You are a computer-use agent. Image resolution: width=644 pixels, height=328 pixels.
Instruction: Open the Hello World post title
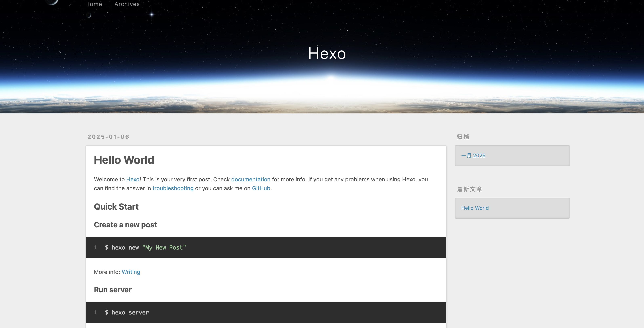pyautogui.click(x=124, y=160)
